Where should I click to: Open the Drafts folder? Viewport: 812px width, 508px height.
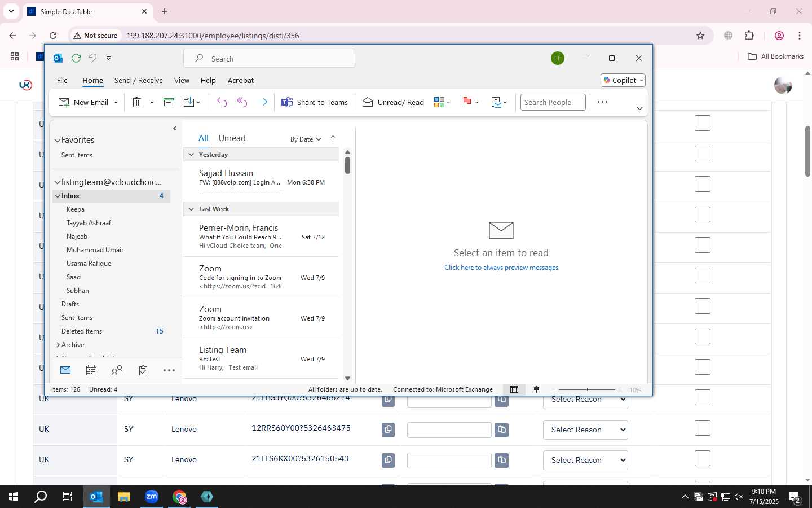pyautogui.click(x=70, y=304)
